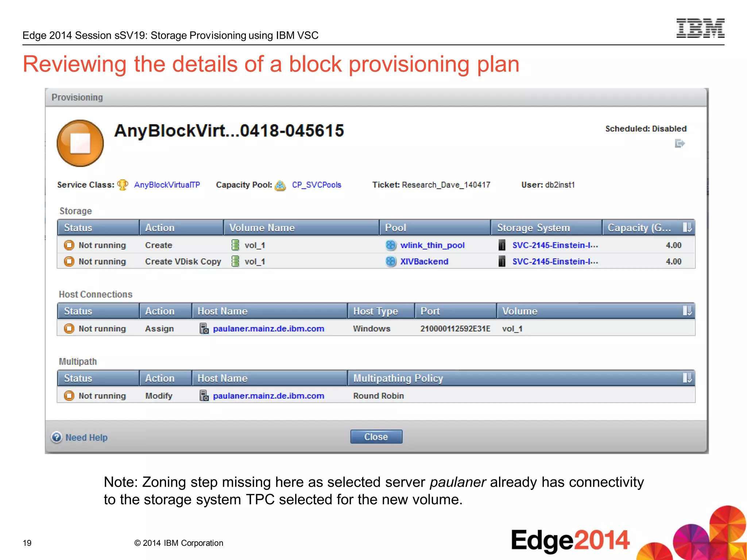Click the export icon under Scheduled
This screenshot has height=560, width=747.
click(x=680, y=143)
